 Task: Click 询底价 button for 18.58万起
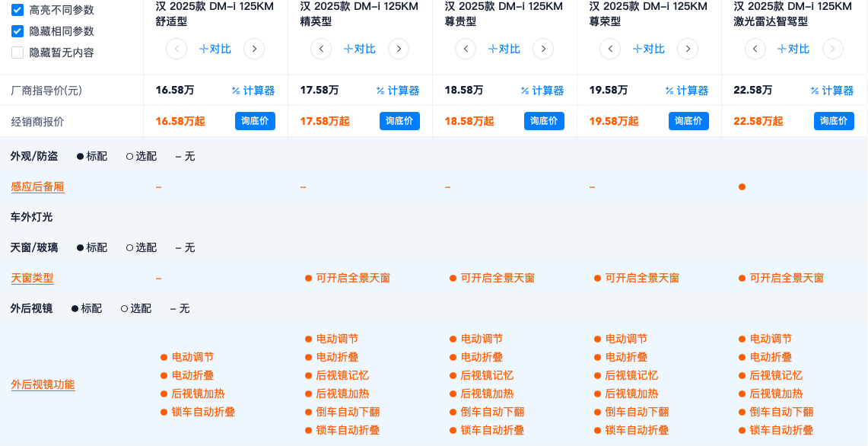click(544, 121)
